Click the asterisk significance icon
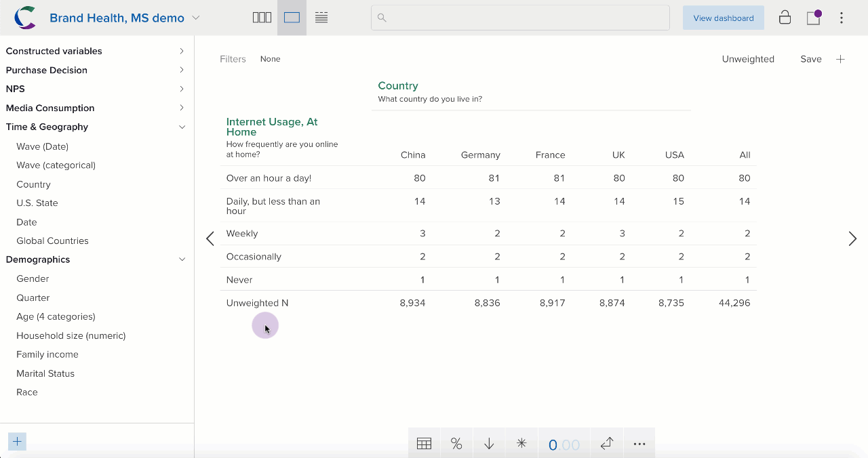The width and height of the screenshot is (868, 458). [521, 444]
